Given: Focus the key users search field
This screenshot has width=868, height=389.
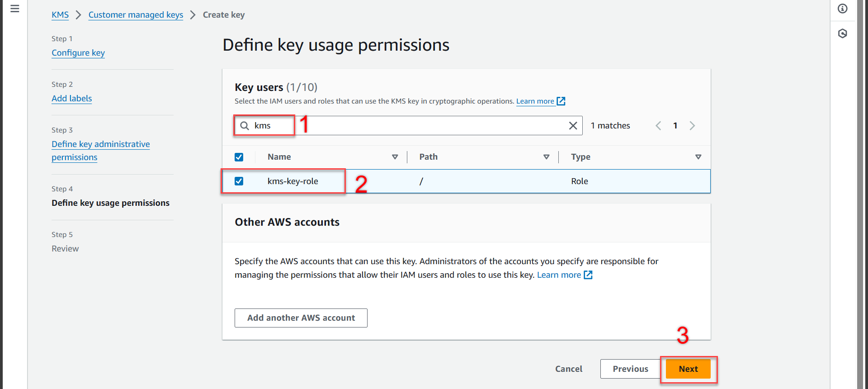Looking at the screenshot, I should point(408,126).
